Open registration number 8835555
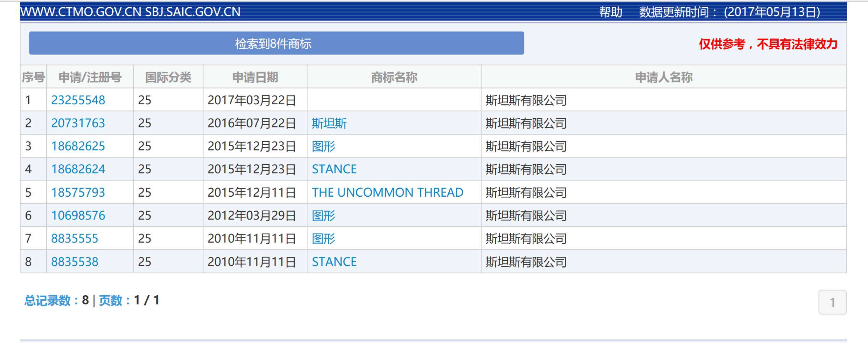The image size is (868, 343). 74,238
